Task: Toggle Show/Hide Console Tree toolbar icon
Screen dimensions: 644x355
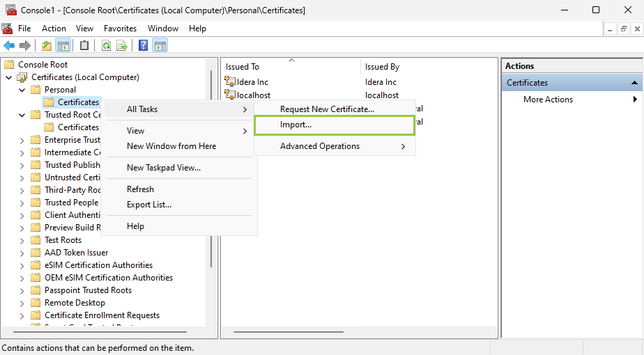Action: 63,45
